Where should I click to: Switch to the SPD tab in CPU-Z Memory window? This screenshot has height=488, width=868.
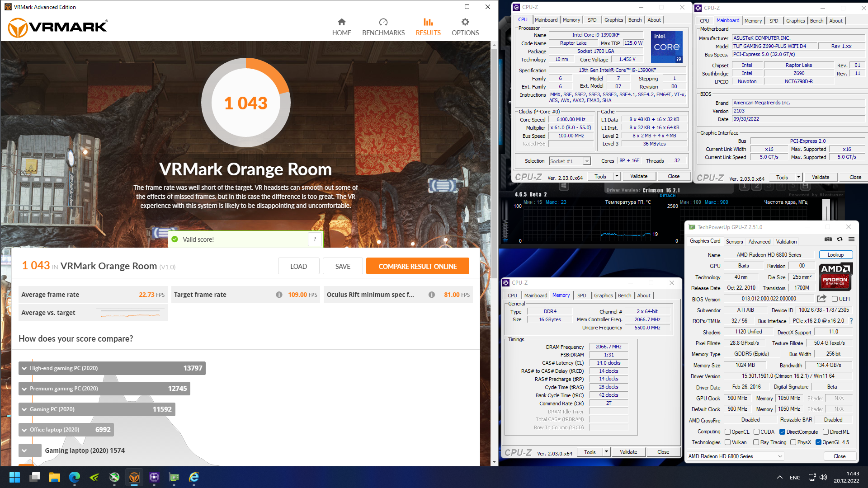582,296
